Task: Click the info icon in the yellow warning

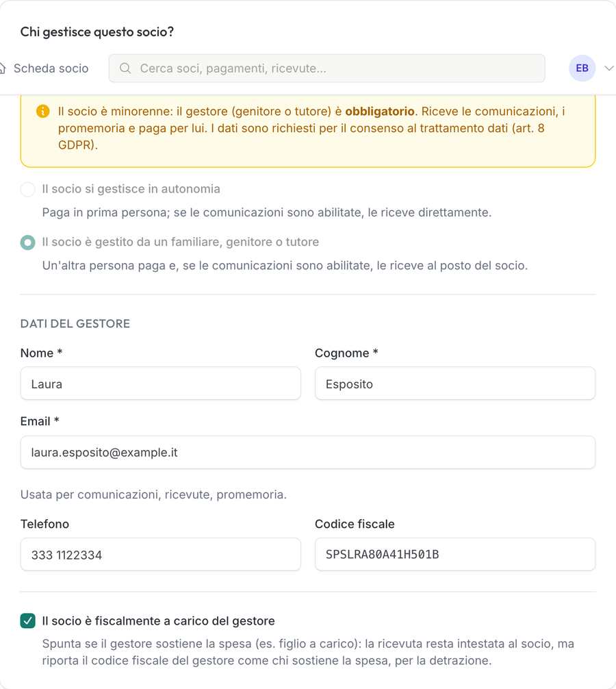Action: pos(42,111)
